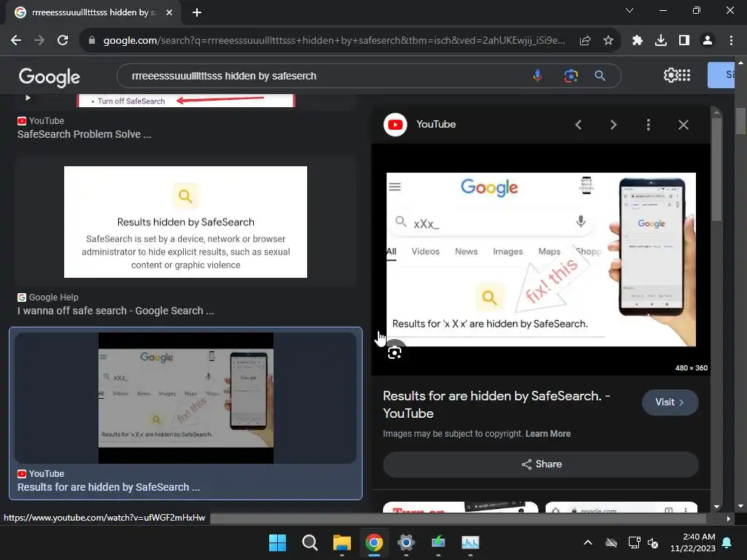Screen dimensions: 747x560
Task: Click the address bar URL
Action: tap(333, 41)
